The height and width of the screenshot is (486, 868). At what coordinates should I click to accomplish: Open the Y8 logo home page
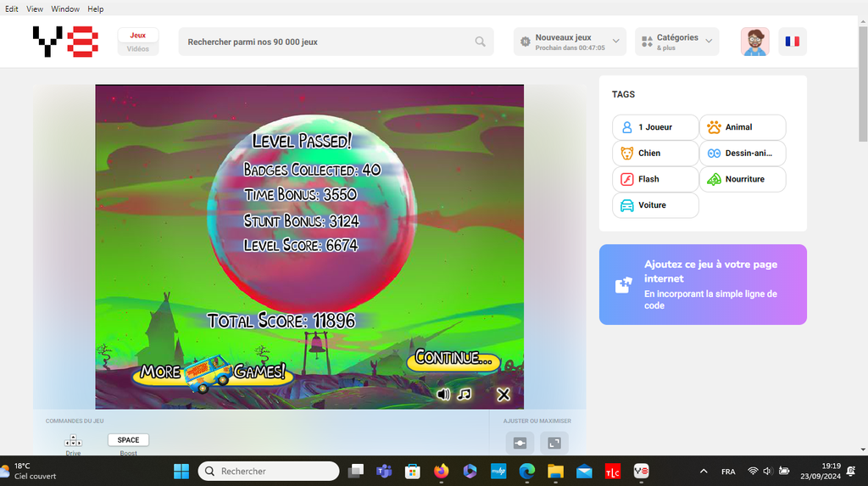(65, 42)
